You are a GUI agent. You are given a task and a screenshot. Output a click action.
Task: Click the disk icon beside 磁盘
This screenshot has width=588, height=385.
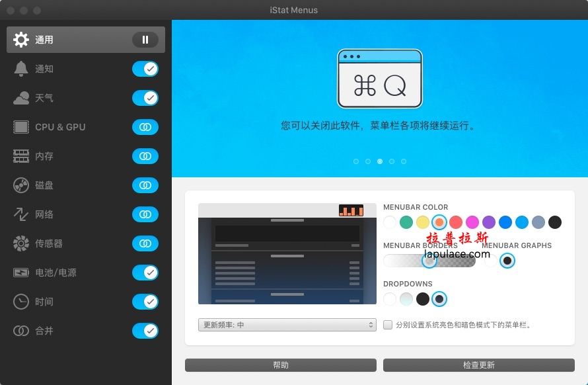(x=21, y=185)
